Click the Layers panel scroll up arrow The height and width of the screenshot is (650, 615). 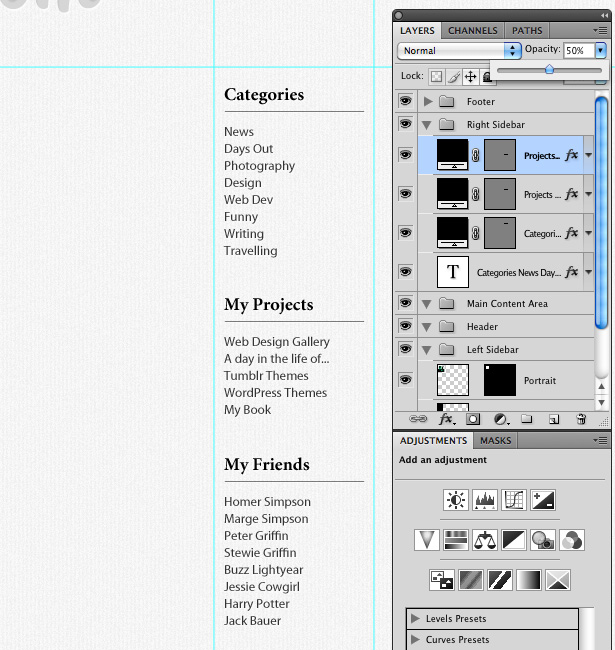(601, 386)
